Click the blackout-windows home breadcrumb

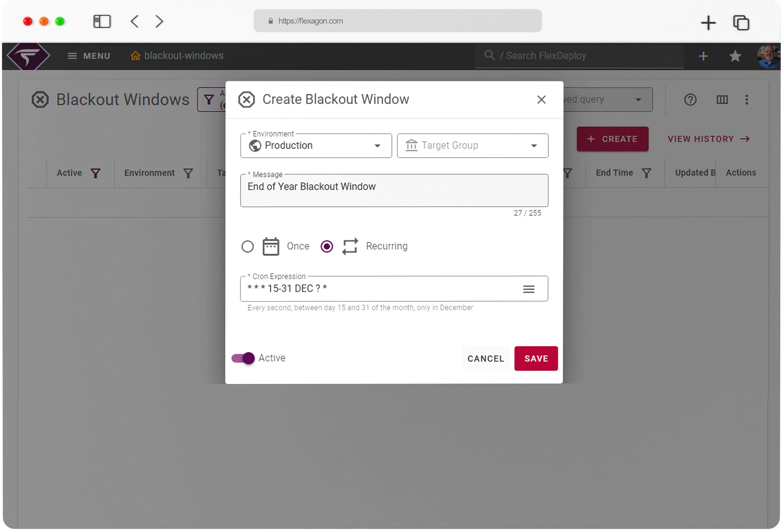[177, 56]
